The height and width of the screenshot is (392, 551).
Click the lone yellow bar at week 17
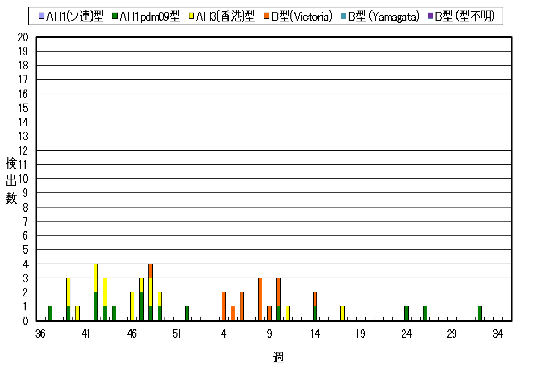click(x=343, y=313)
